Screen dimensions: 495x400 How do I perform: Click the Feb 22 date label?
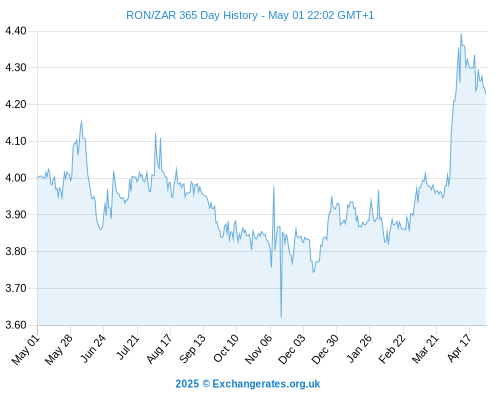pos(392,349)
